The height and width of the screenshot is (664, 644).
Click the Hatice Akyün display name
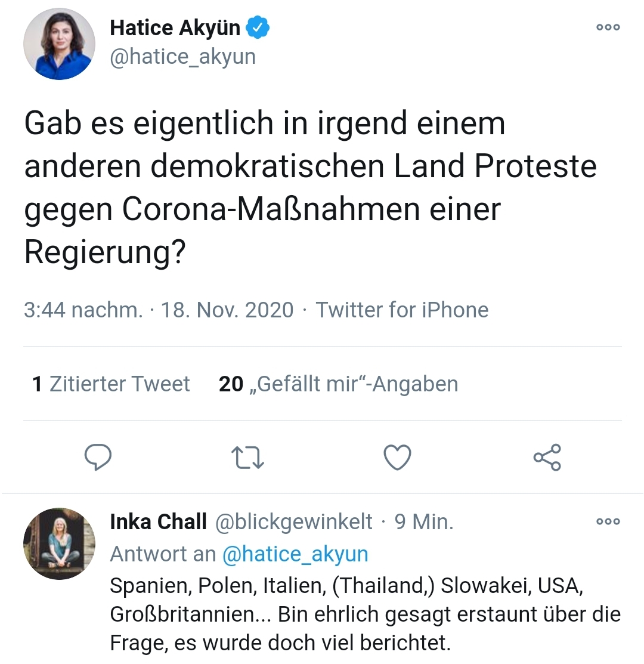click(x=175, y=27)
